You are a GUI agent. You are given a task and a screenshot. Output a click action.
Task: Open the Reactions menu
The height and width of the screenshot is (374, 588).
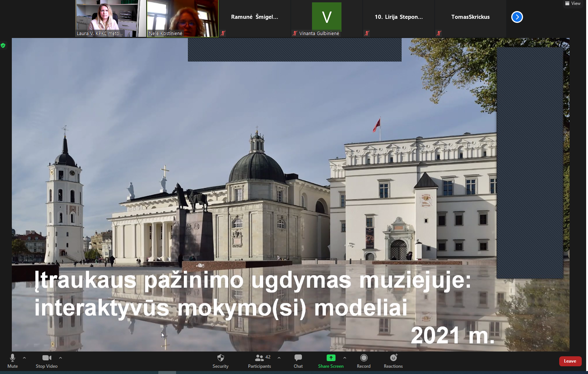[393, 361]
